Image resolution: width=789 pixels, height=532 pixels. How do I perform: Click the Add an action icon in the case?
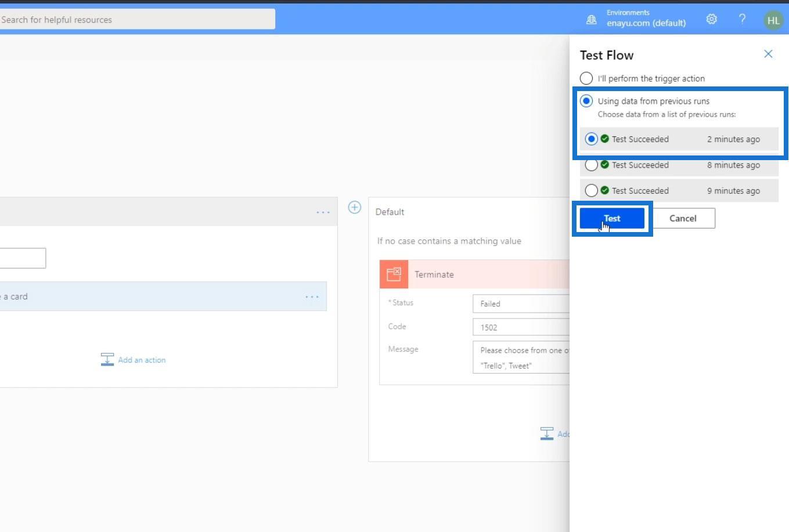pos(107,360)
